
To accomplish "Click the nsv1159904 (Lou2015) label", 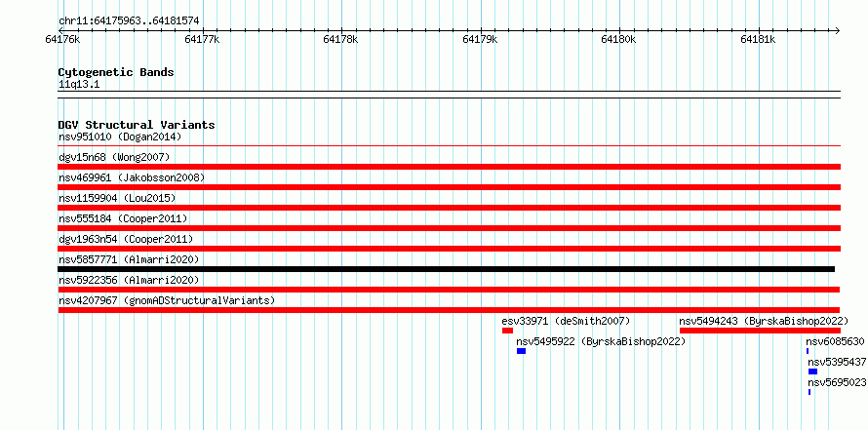I will coord(117,198).
